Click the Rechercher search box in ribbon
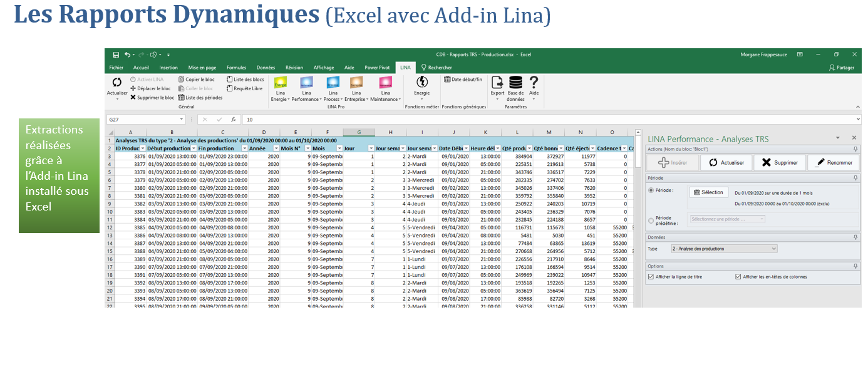 (437, 68)
